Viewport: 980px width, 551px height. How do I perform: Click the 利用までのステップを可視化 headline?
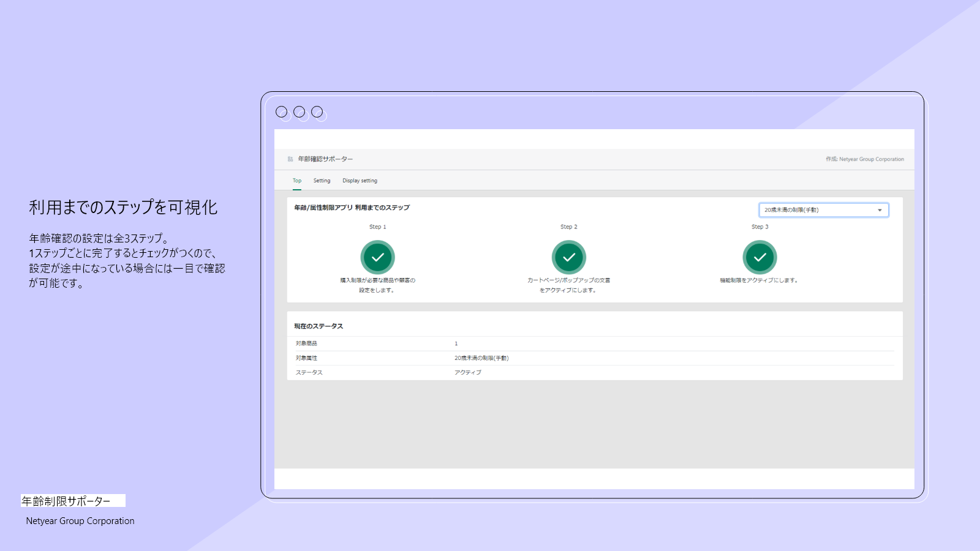tap(123, 208)
